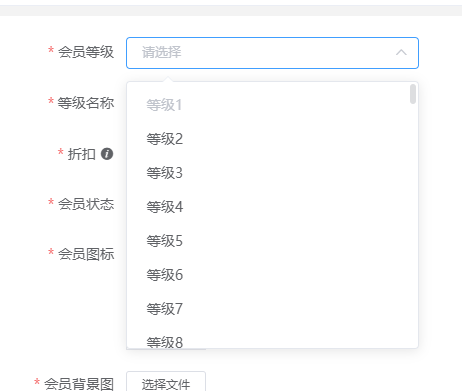Click the 会员状态 field label

(86, 204)
